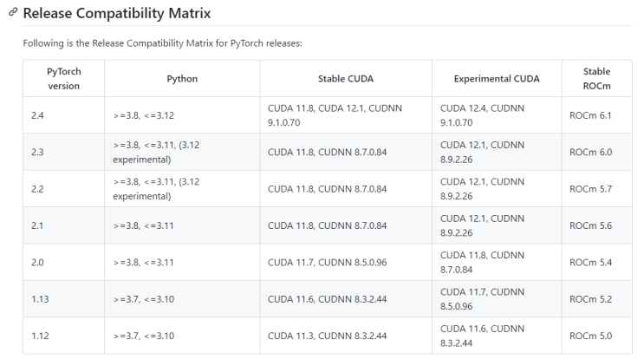This screenshot has width=644, height=359.
Task: Select PyTorch version cell "2.1"
Action: (x=63, y=225)
